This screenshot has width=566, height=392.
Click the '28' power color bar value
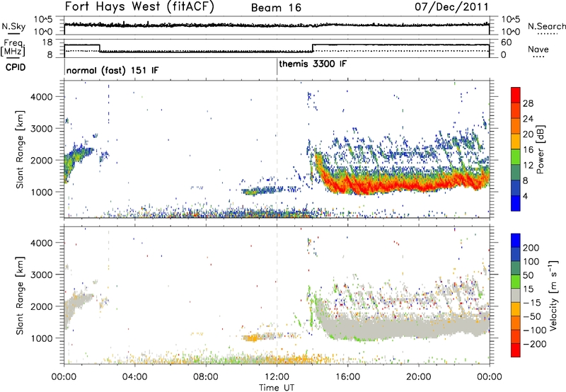[x=528, y=103]
